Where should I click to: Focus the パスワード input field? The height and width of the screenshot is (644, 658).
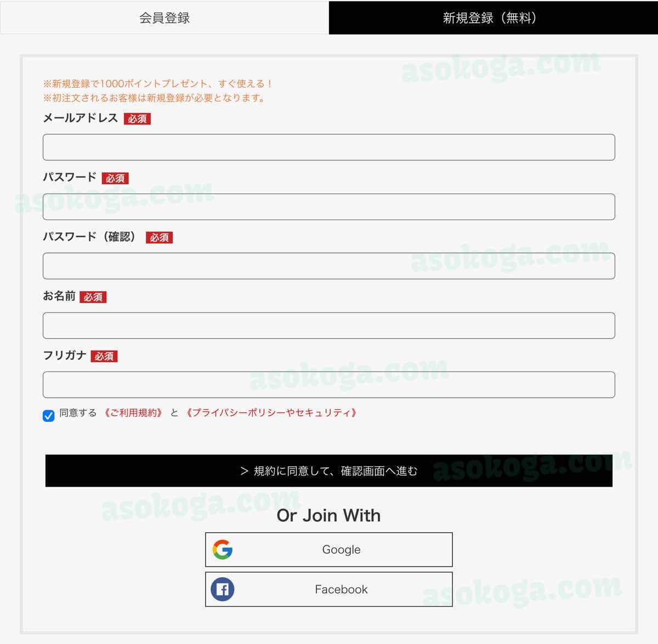pyautogui.click(x=329, y=207)
